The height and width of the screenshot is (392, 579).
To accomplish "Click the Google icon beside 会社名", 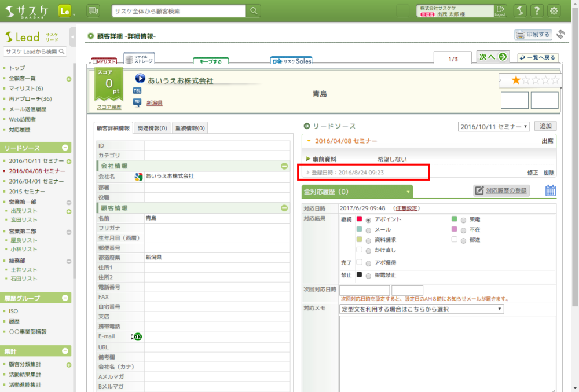I will pyautogui.click(x=138, y=177).
